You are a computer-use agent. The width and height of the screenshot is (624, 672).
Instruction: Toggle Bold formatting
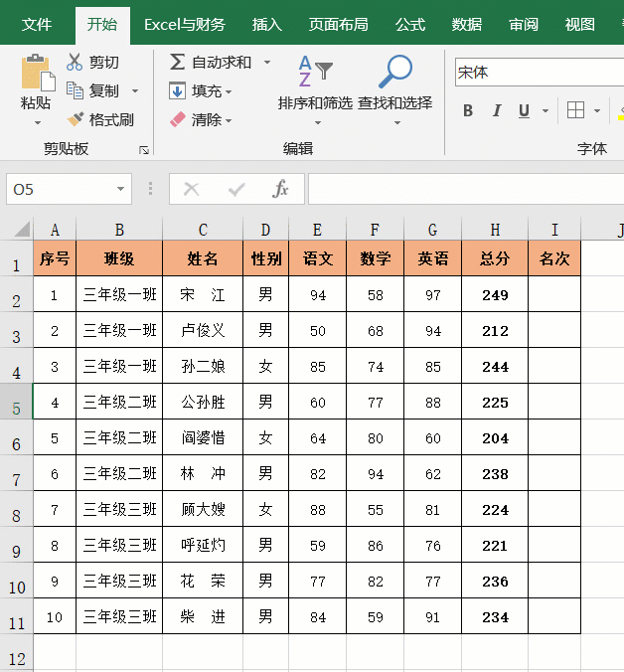468,111
